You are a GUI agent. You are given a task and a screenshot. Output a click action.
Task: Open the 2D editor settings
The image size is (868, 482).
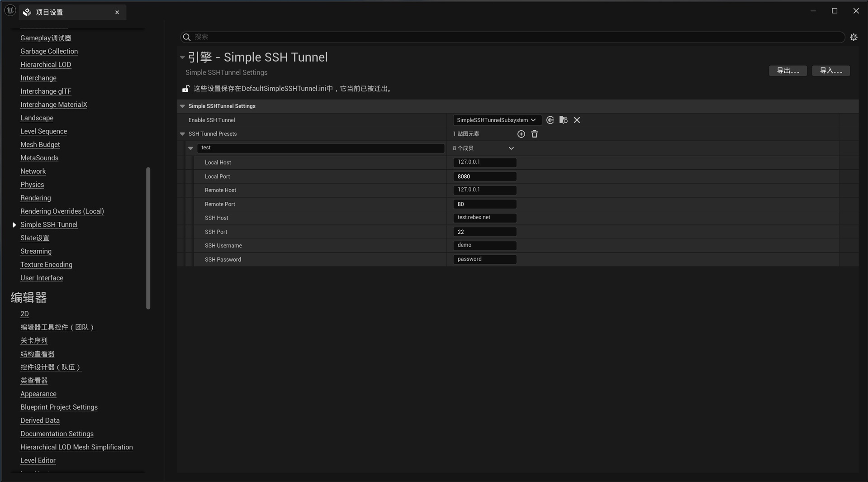pyautogui.click(x=24, y=314)
